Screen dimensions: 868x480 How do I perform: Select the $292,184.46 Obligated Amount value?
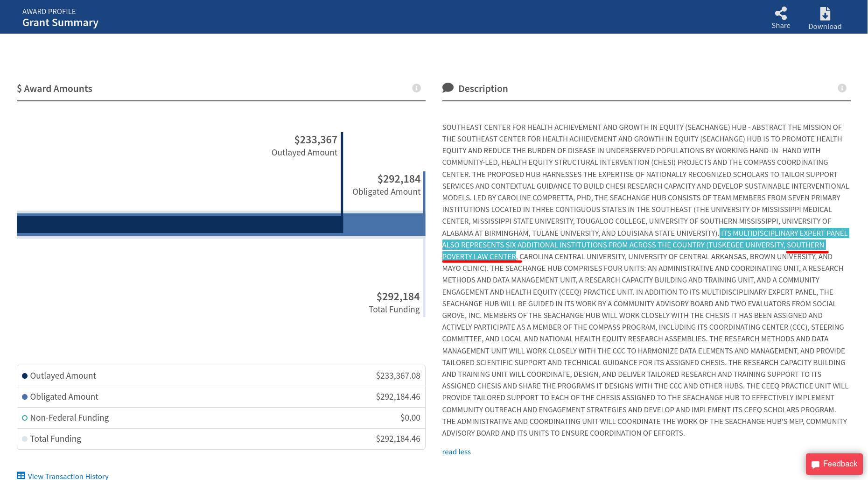(x=398, y=397)
